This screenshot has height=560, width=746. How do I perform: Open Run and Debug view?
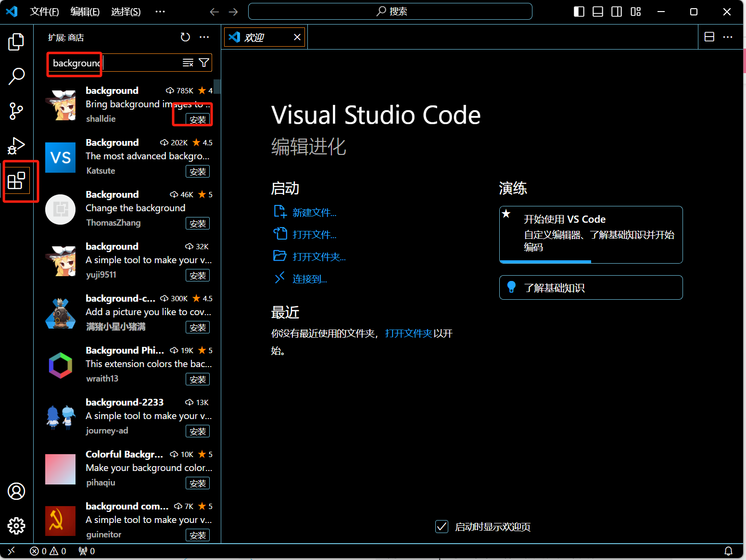[x=16, y=146]
